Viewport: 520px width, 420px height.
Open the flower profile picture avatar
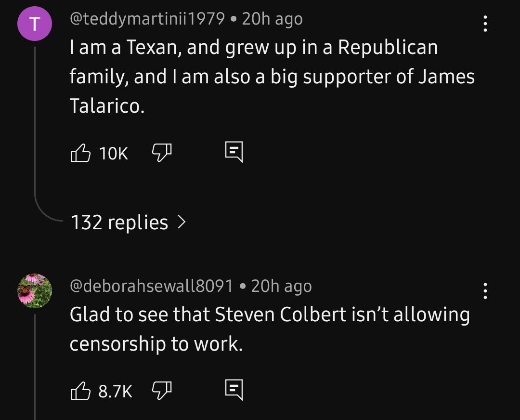click(x=35, y=291)
